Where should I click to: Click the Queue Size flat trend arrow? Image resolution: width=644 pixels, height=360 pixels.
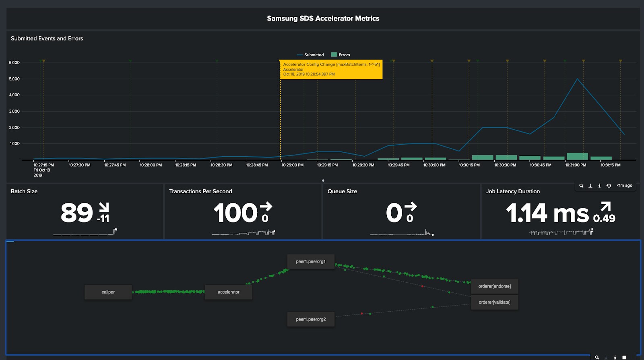point(411,207)
